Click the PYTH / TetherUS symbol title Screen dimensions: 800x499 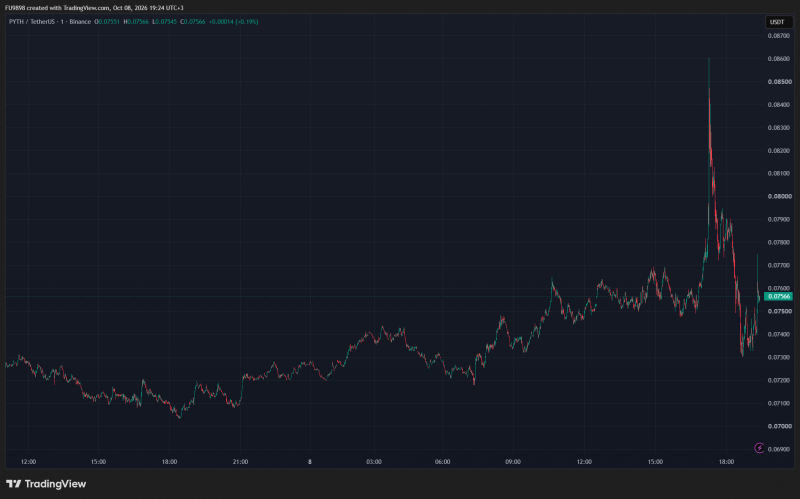(x=32, y=22)
